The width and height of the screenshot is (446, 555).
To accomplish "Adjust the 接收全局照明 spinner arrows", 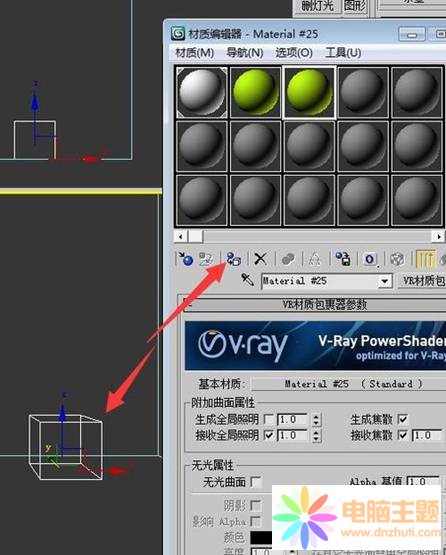I will click(316, 435).
